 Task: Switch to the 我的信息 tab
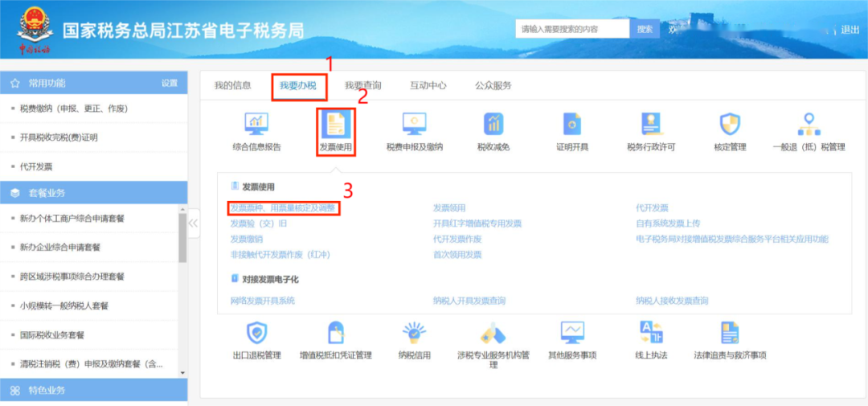pos(232,86)
